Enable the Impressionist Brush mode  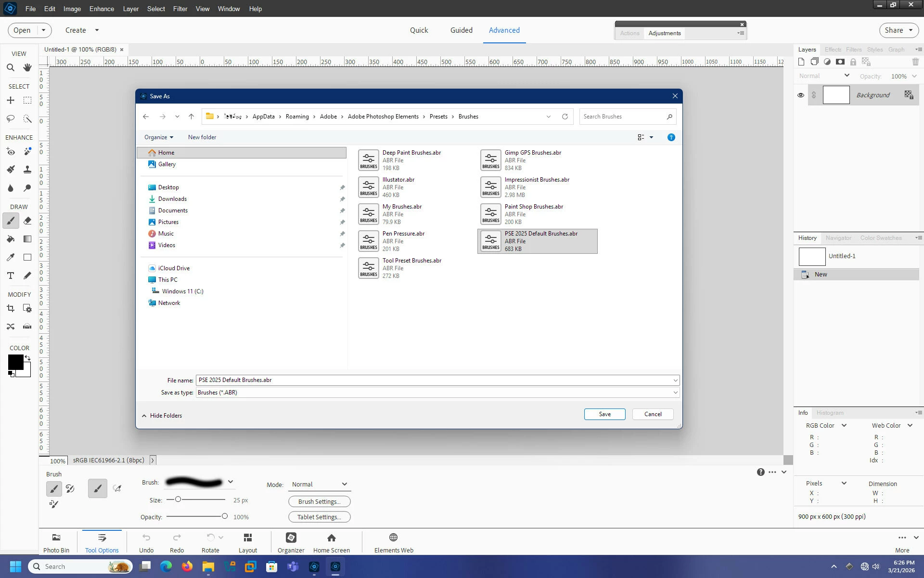point(70,488)
